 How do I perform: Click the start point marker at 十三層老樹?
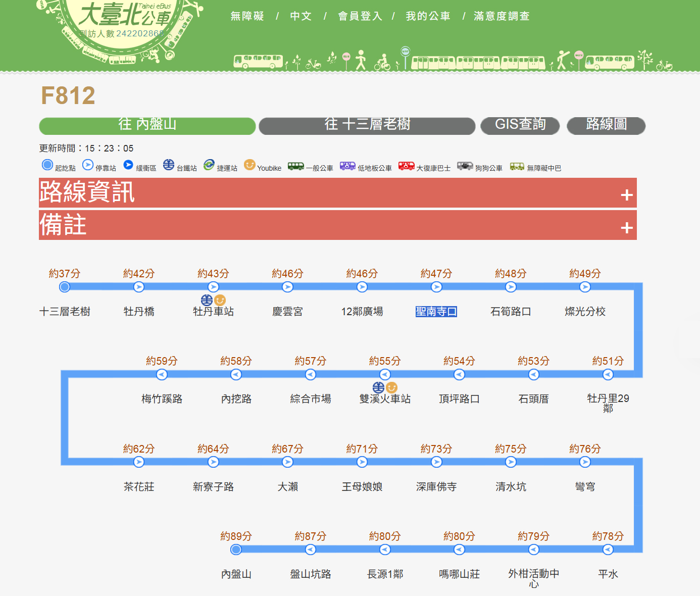65,287
